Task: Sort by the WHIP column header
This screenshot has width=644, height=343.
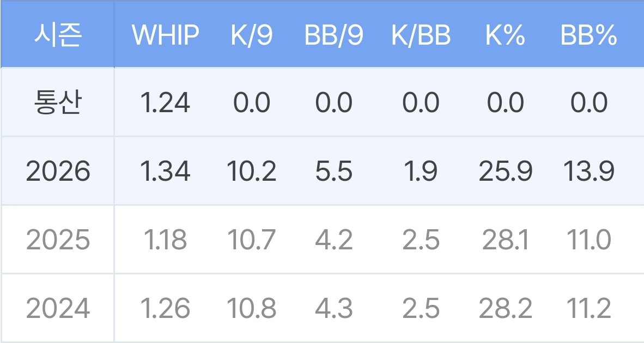Action: tap(165, 35)
